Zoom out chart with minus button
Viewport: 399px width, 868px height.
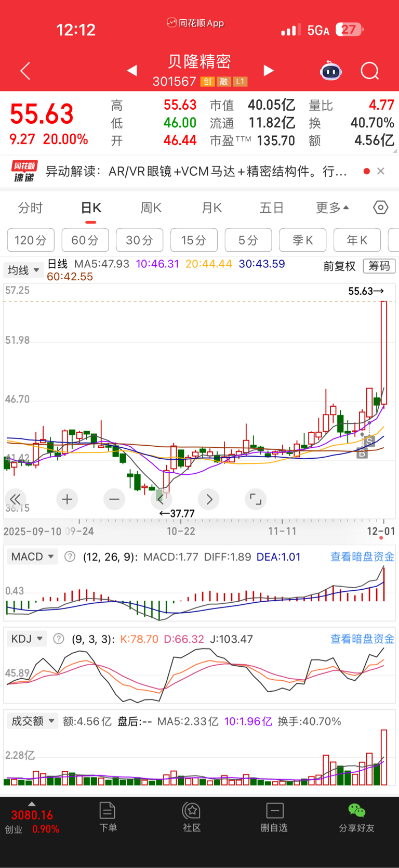[x=114, y=500]
